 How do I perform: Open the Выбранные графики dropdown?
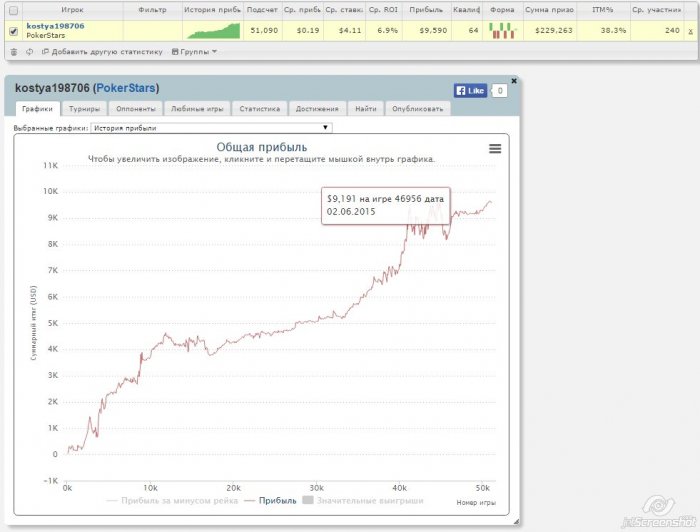pyautogui.click(x=211, y=128)
